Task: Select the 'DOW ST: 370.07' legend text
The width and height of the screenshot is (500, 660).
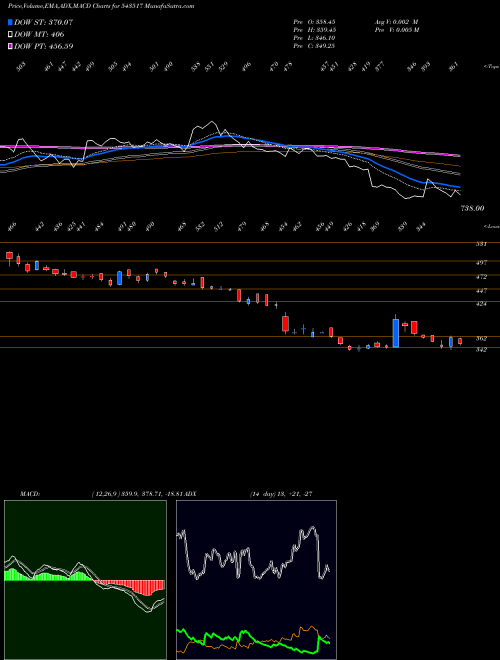Action: pos(43,22)
